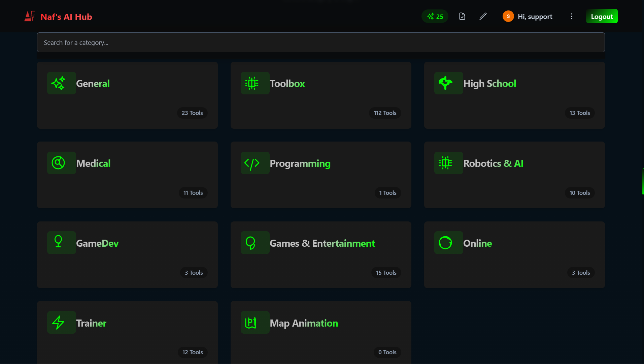This screenshot has width=644, height=364.
Task: Click the Trainer lightning bolt icon
Action: (x=61, y=322)
